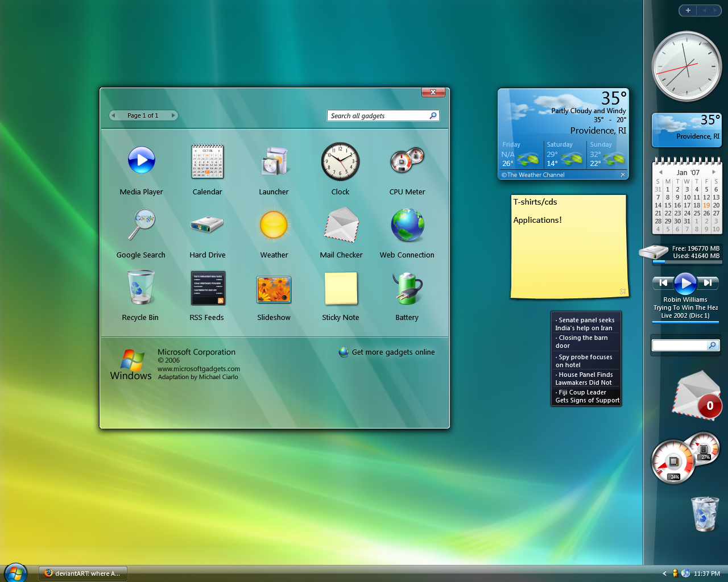Pick the Battery gadget icon
The height and width of the screenshot is (582, 728).
click(x=407, y=288)
